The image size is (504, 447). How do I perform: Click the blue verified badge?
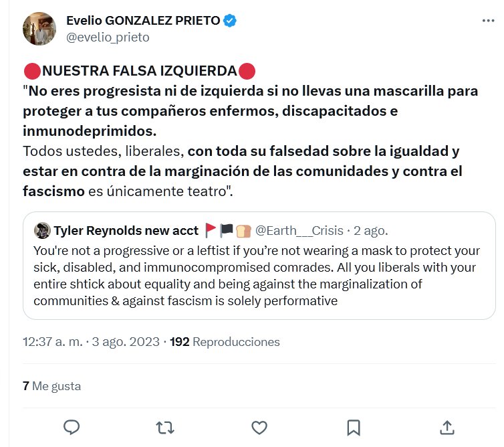click(230, 21)
